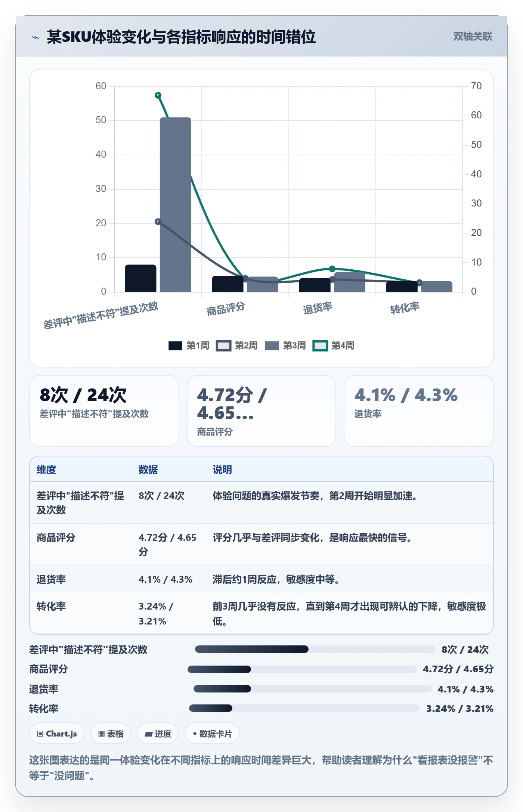The image size is (523, 812).
Task: Click the 数据 table column header
Action: 148,469
